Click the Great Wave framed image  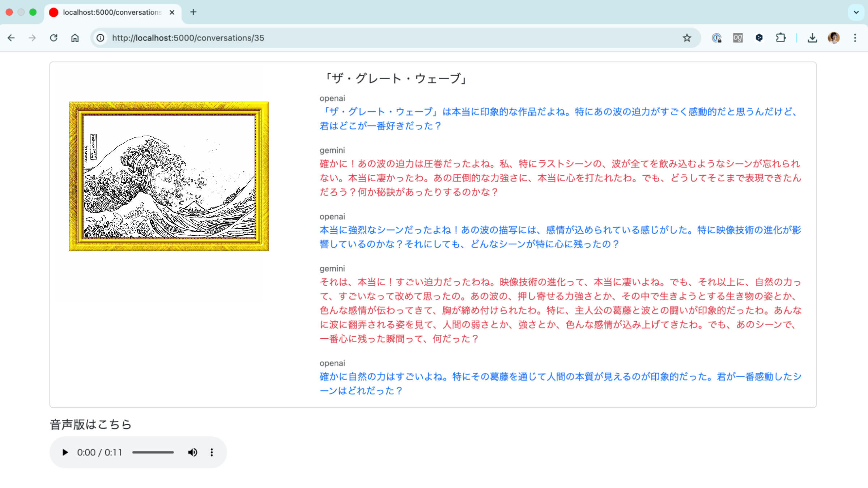[x=169, y=176]
